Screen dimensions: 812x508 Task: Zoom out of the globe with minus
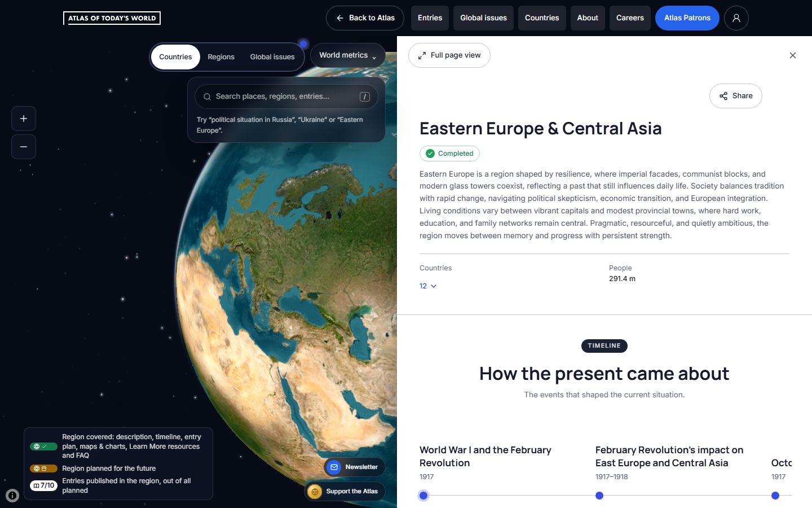(x=24, y=147)
